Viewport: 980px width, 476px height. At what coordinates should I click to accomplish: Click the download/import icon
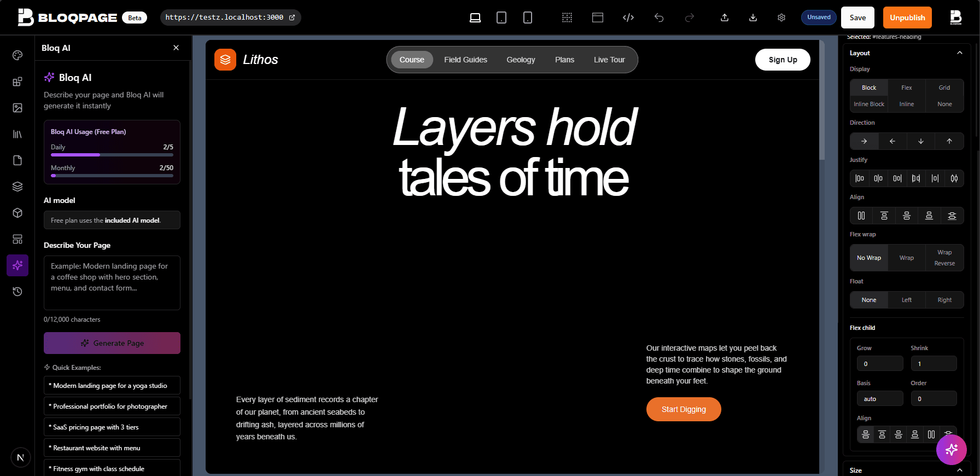pyautogui.click(x=753, y=18)
